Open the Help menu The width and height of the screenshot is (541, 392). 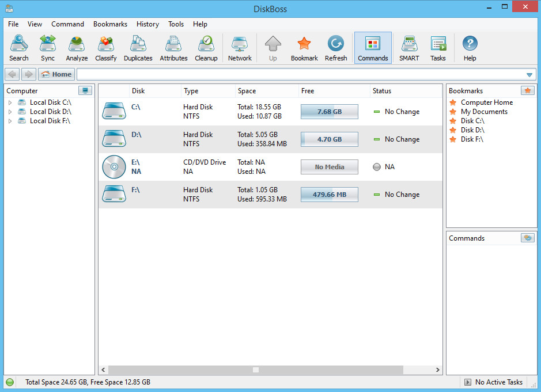[x=200, y=24]
